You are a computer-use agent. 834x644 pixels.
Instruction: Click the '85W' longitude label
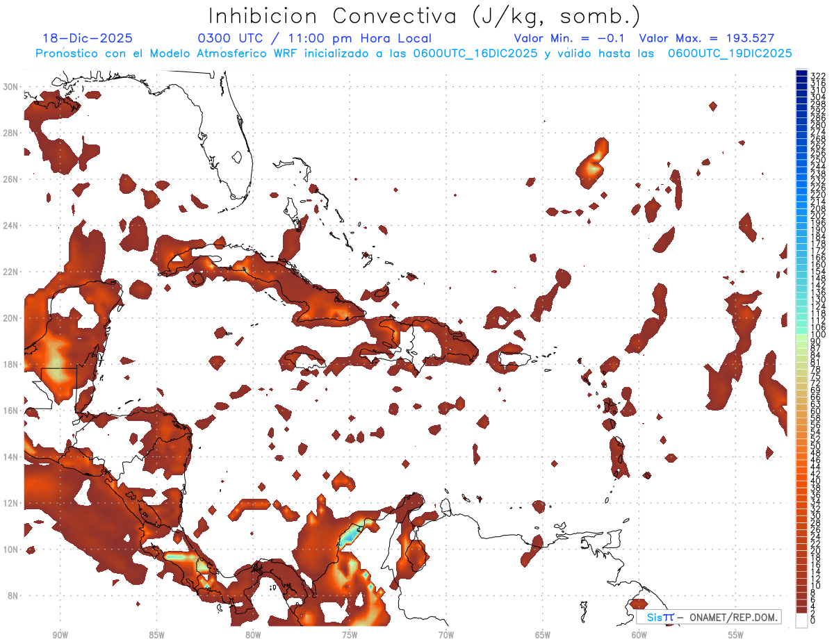coord(156,635)
